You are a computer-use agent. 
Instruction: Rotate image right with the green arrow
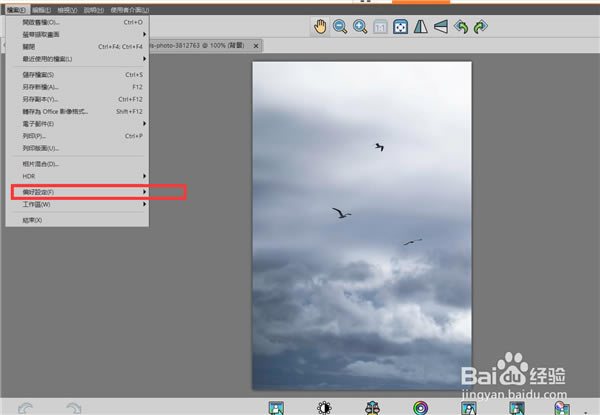(x=480, y=27)
